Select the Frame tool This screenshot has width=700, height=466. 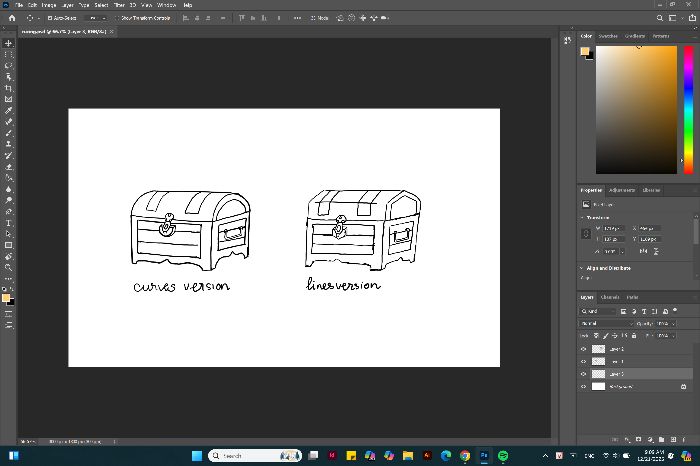[8, 99]
